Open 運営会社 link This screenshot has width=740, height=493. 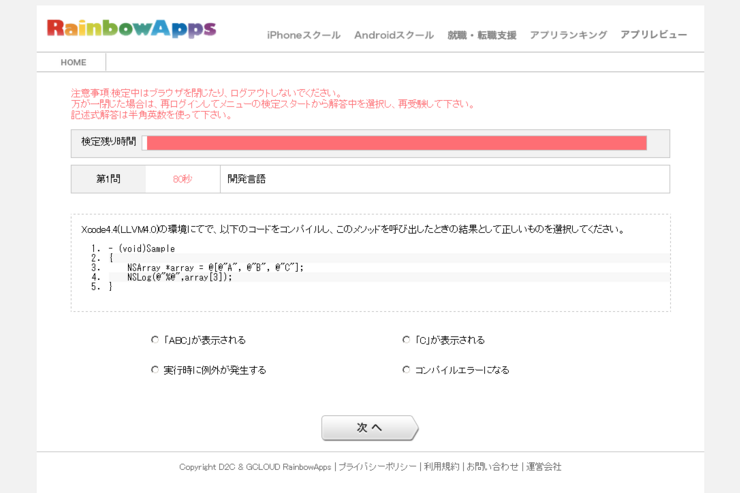pos(544,467)
